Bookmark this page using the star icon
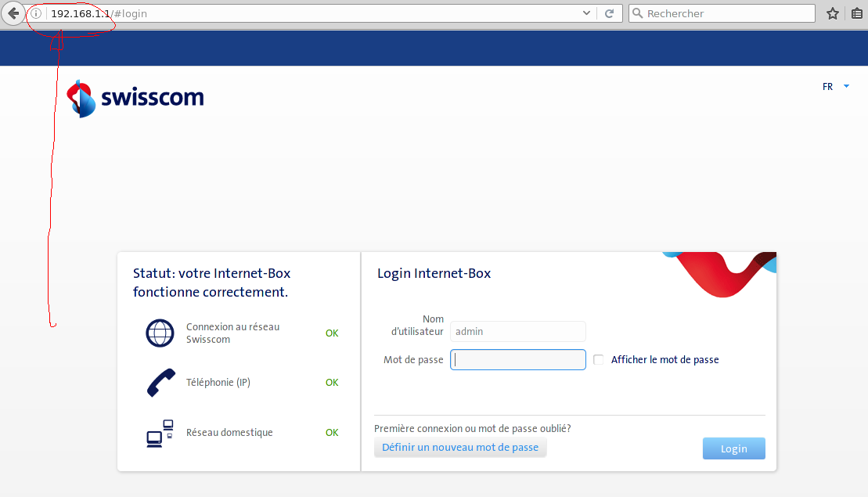This screenshot has width=868, height=497. 833,13
